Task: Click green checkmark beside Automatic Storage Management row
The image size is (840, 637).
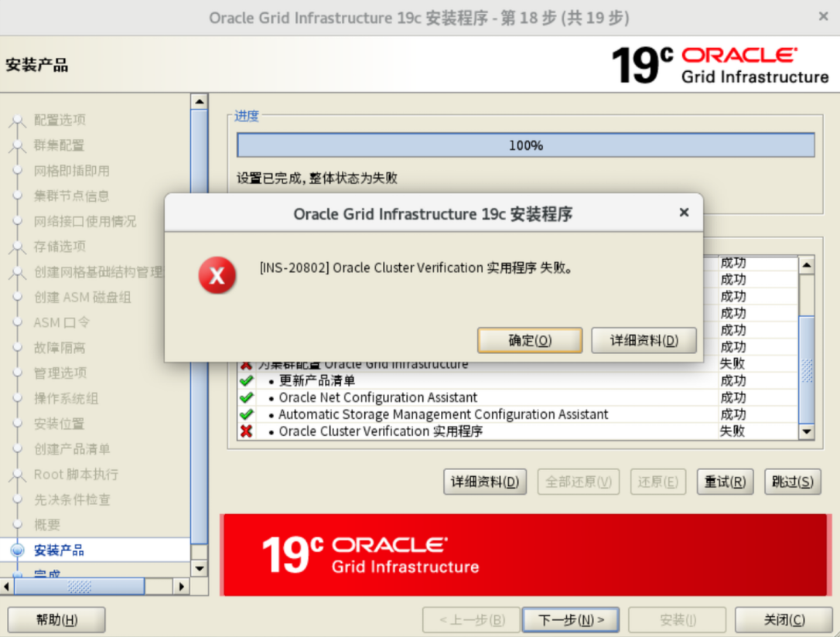Action: 246,415
